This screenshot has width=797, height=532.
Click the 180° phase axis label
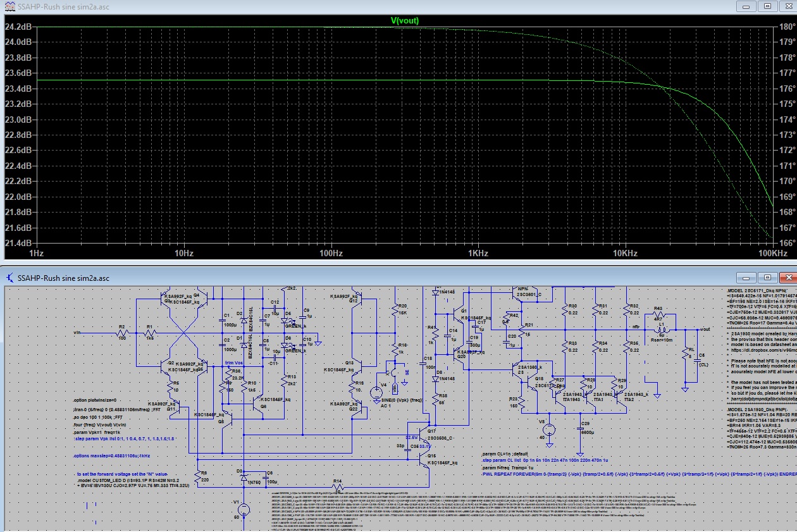(788, 27)
